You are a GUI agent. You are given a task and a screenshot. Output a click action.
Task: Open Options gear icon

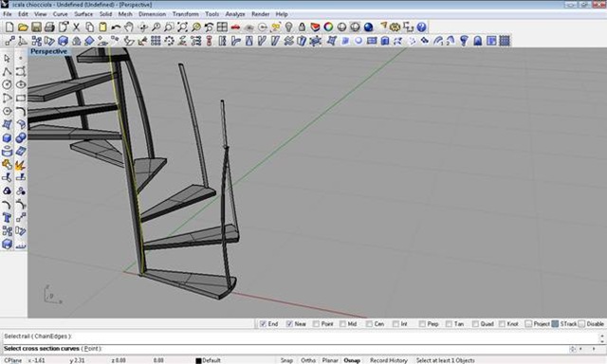[395, 27]
